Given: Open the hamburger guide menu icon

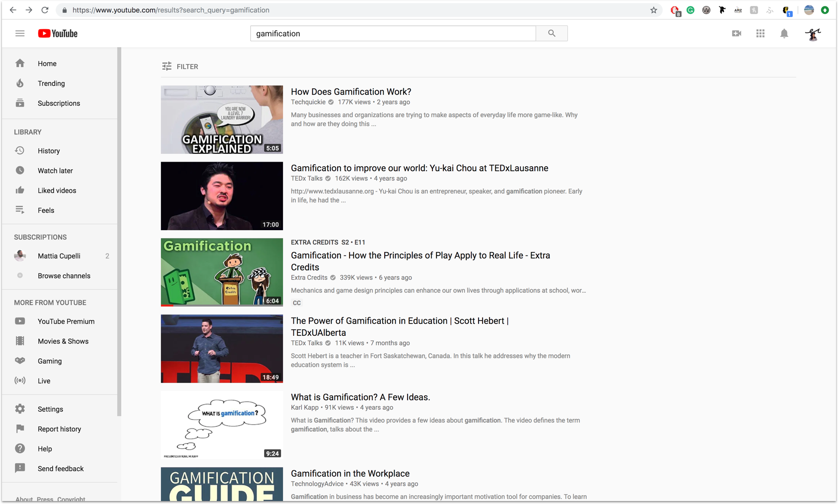Looking at the screenshot, I should (20, 33).
